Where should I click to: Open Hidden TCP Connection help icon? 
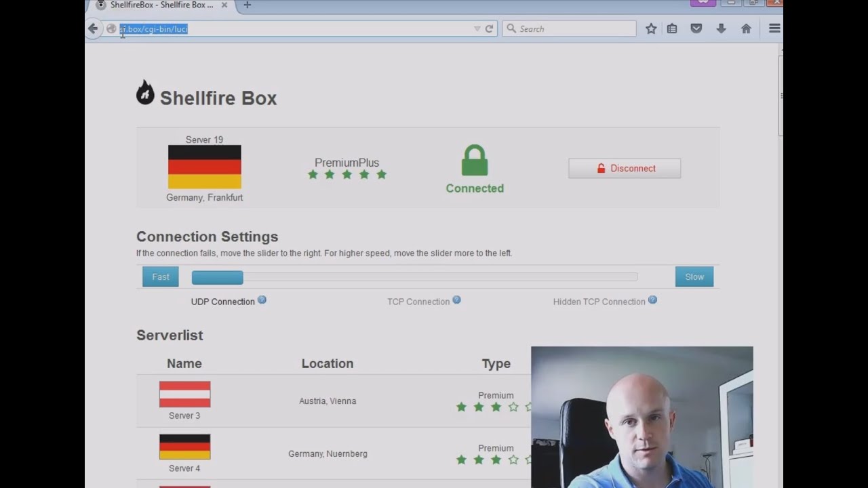coord(652,300)
